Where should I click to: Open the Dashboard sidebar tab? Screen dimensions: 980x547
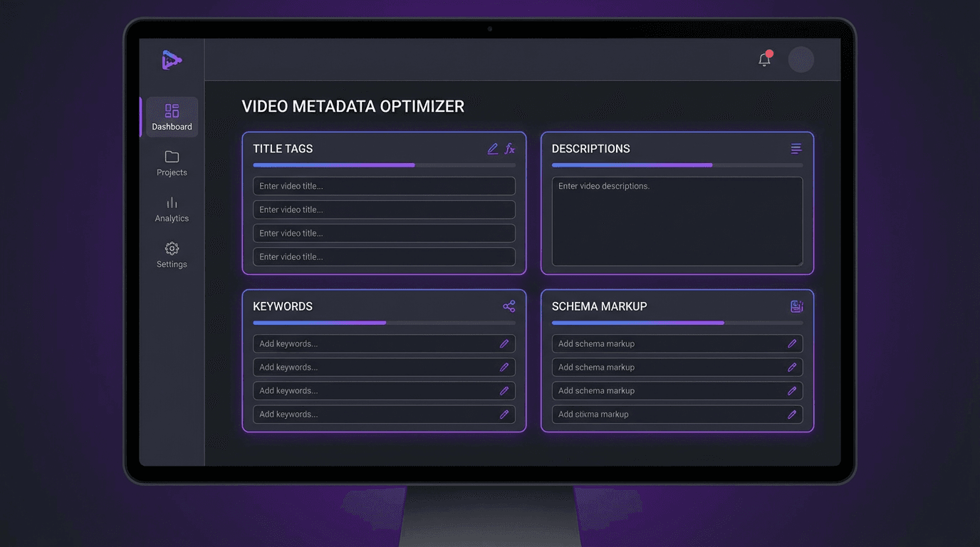(172, 118)
